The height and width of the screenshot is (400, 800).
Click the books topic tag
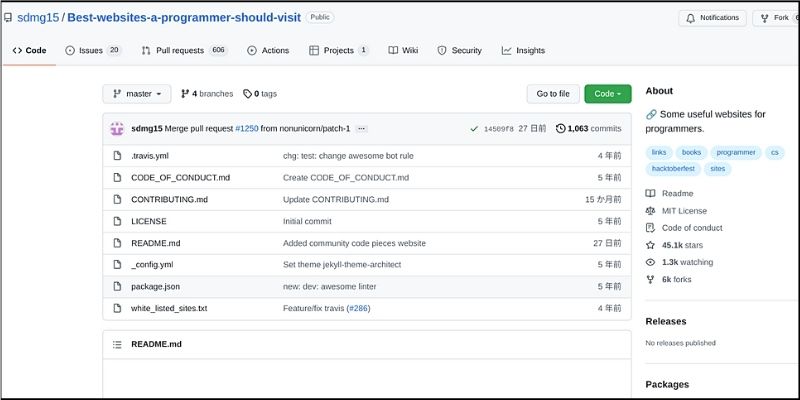pos(691,153)
